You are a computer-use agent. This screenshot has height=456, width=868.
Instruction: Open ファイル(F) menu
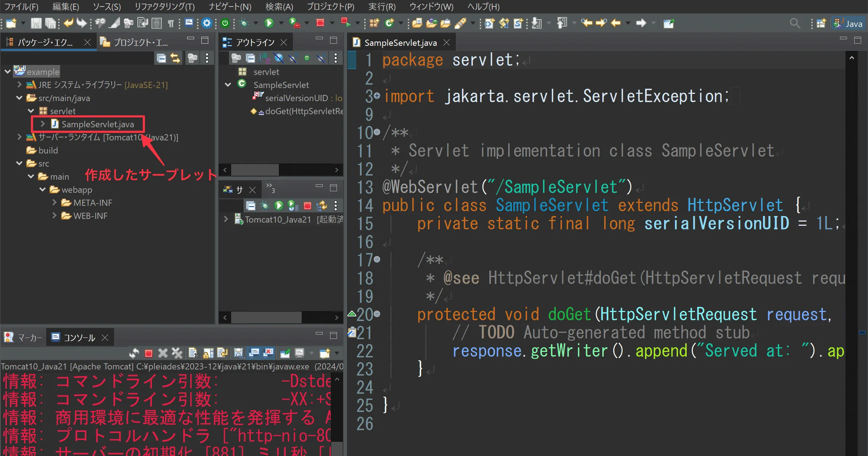pyautogui.click(x=21, y=7)
